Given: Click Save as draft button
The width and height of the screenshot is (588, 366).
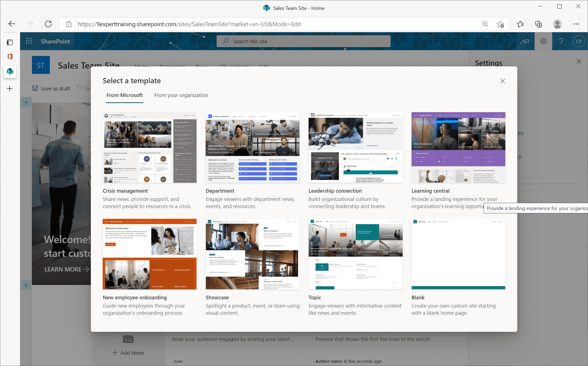Looking at the screenshot, I should click(x=51, y=88).
